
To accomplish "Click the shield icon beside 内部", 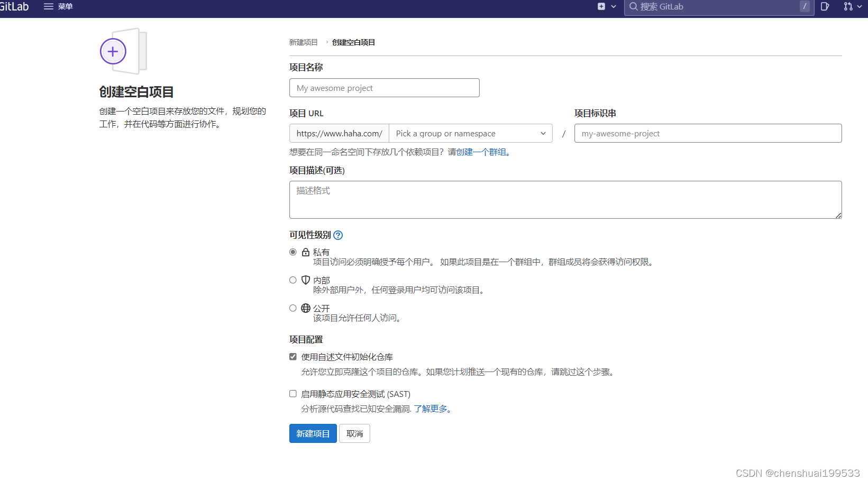I will [306, 280].
